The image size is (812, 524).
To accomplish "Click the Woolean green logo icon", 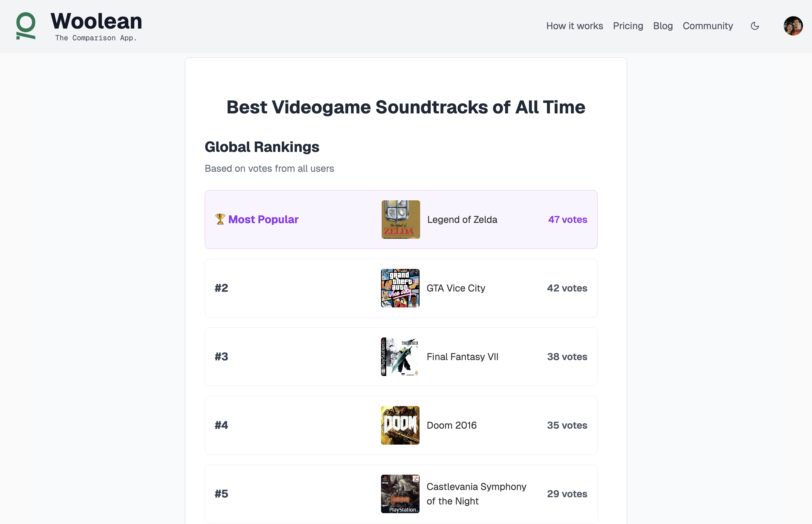I will (x=26, y=26).
